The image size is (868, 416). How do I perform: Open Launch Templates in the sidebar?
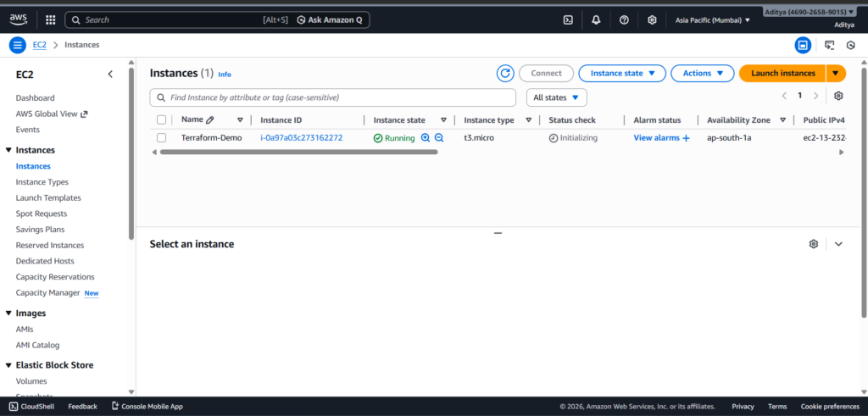pyautogui.click(x=48, y=198)
